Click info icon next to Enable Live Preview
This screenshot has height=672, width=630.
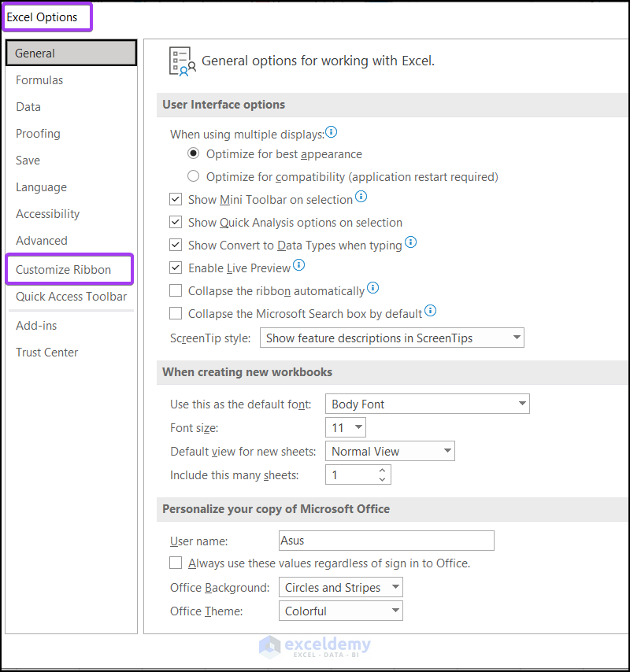tap(298, 266)
